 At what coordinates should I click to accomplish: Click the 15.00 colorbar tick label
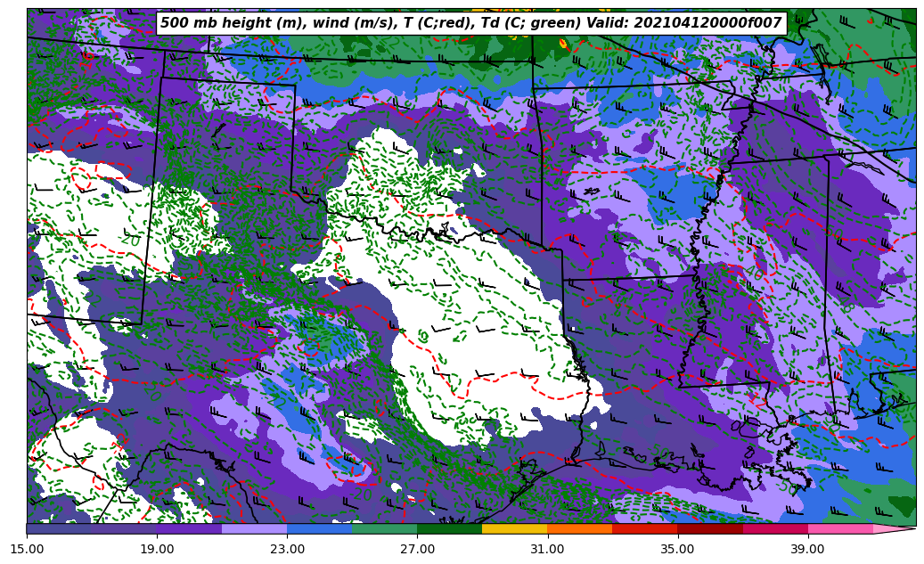[x=27, y=549]
